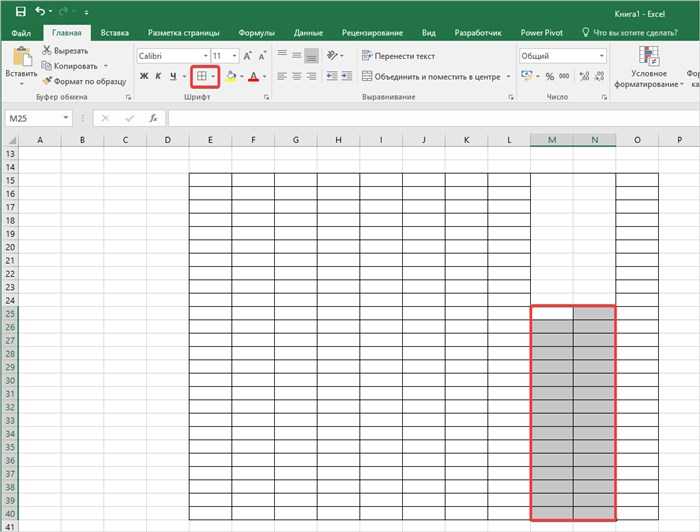The width and height of the screenshot is (700, 532).
Task: Click Формат по образцу (Format Painter)
Action: (84, 81)
